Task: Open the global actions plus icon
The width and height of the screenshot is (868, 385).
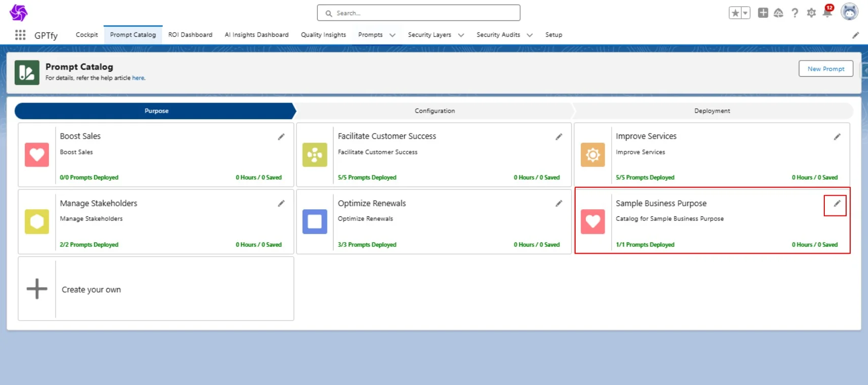Action: tap(763, 13)
